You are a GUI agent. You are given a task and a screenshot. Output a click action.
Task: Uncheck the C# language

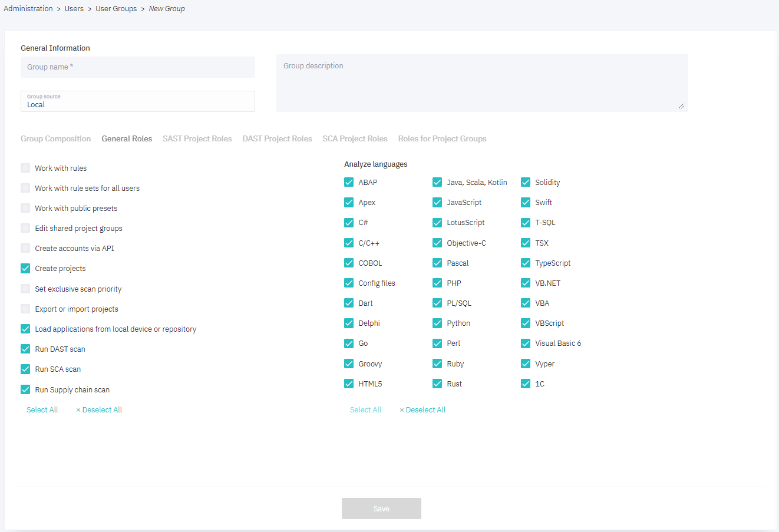click(349, 222)
